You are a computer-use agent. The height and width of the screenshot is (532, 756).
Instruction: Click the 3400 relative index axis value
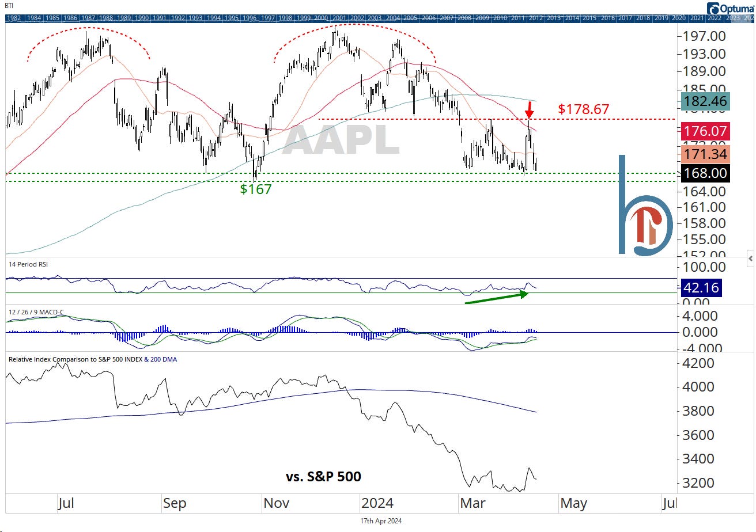tap(698, 459)
